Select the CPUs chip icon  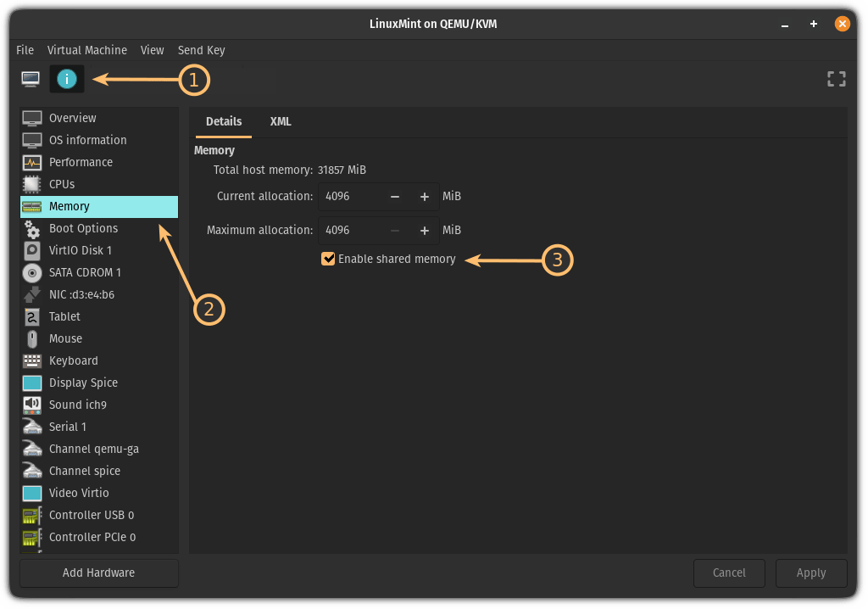pos(32,184)
